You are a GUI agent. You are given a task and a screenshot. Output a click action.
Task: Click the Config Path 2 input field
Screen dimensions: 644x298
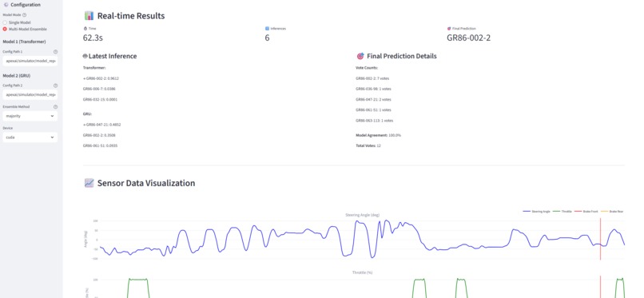coord(30,95)
